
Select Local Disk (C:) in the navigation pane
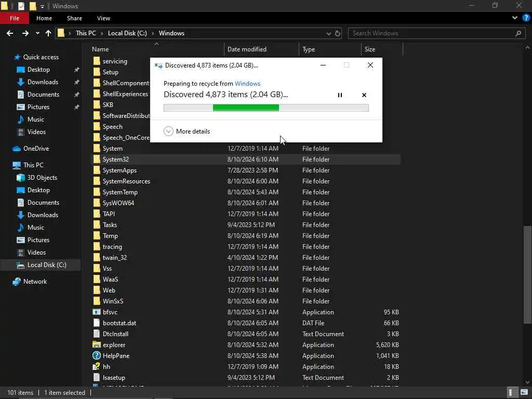47,265
